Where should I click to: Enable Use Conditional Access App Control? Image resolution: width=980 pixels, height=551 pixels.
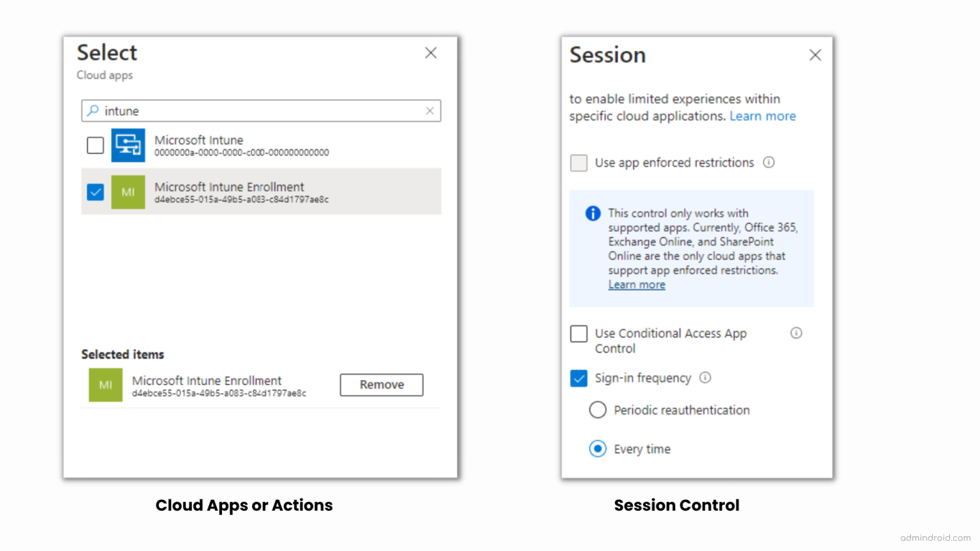click(x=578, y=333)
